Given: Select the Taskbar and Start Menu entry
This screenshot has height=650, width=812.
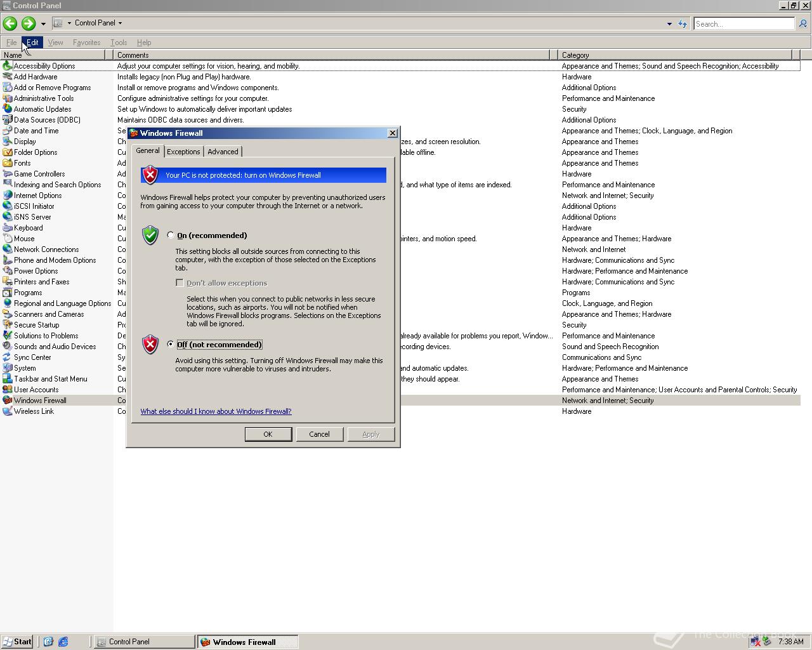Looking at the screenshot, I should (51, 379).
